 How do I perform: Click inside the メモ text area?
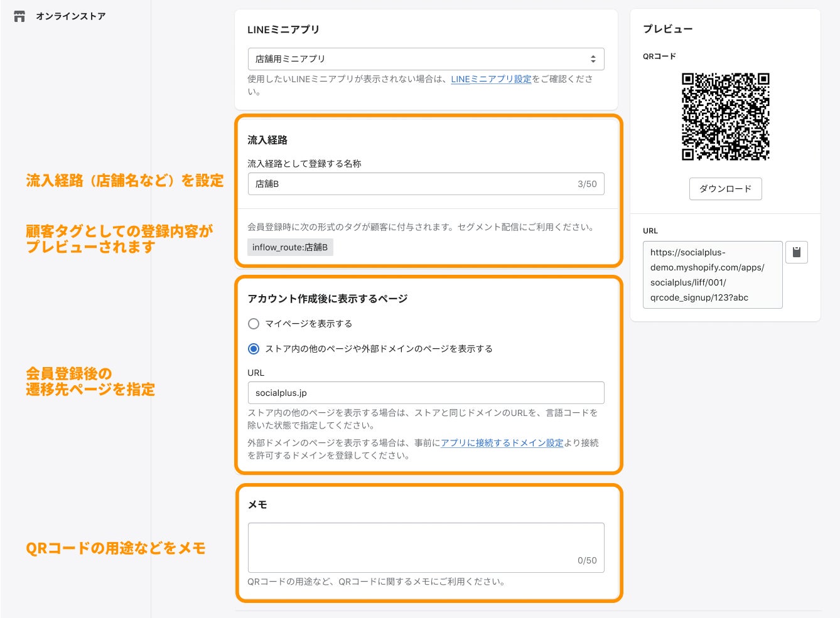tap(426, 548)
